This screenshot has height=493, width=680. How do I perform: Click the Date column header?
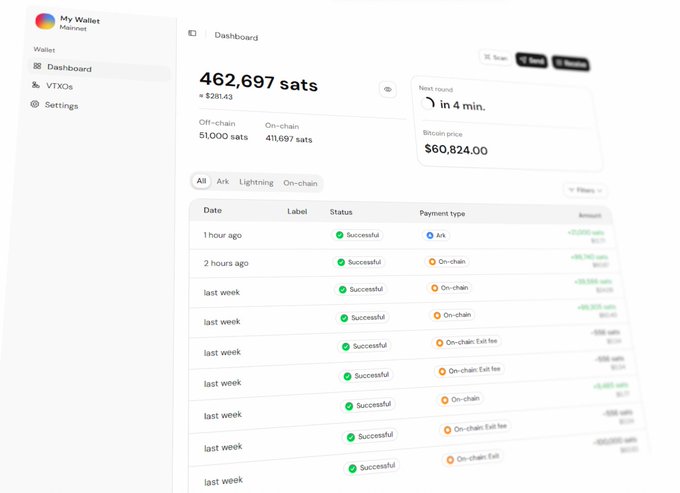212,210
